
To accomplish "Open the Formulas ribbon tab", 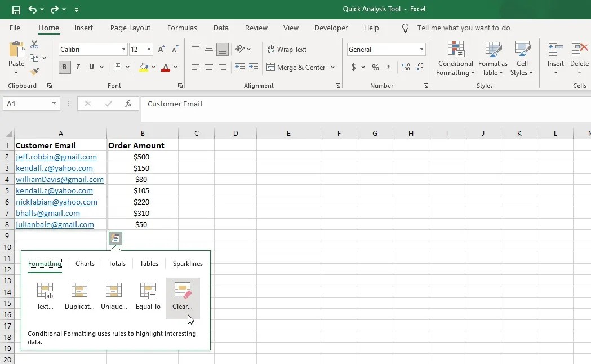I will (x=182, y=28).
